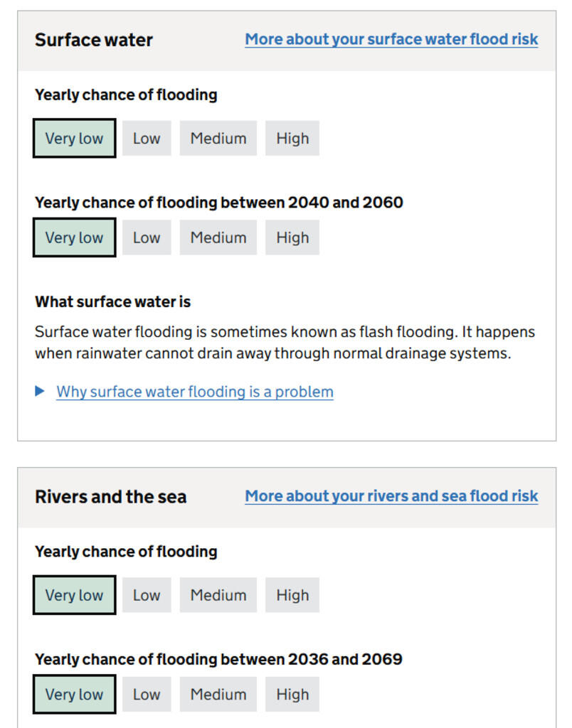Select Medium under surface water yearly chance of flooding

pos(218,138)
